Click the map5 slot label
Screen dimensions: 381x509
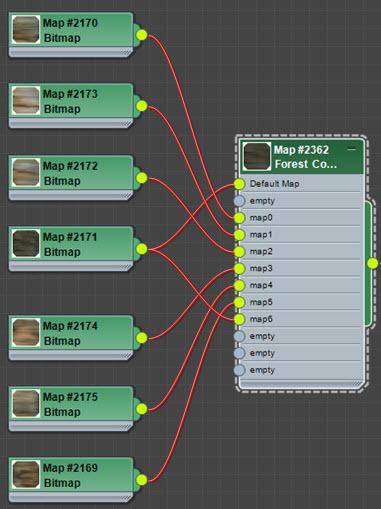pos(261,302)
